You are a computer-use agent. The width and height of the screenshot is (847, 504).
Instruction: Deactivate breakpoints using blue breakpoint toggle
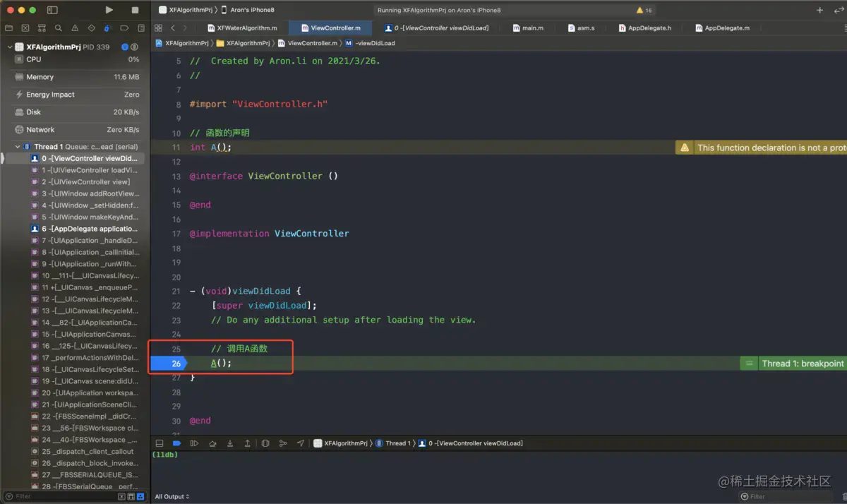[176, 443]
